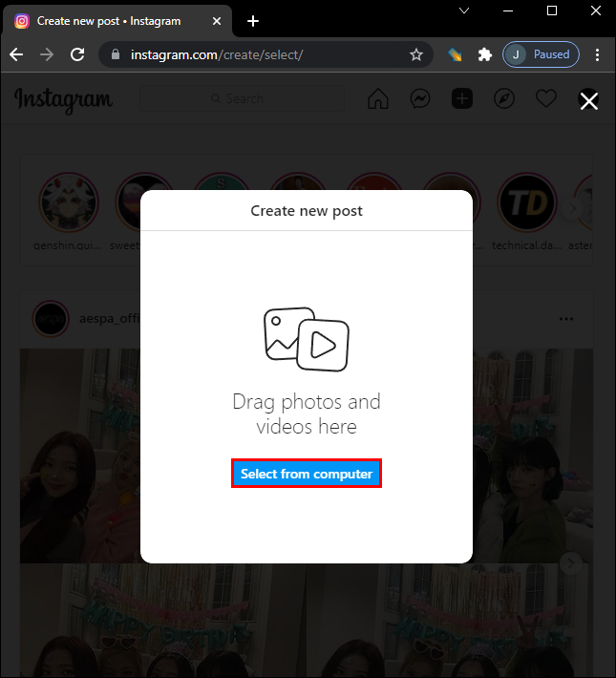Screen dimensions: 616x678
Task: Bookmark this page with the star icon
Action: point(416,54)
